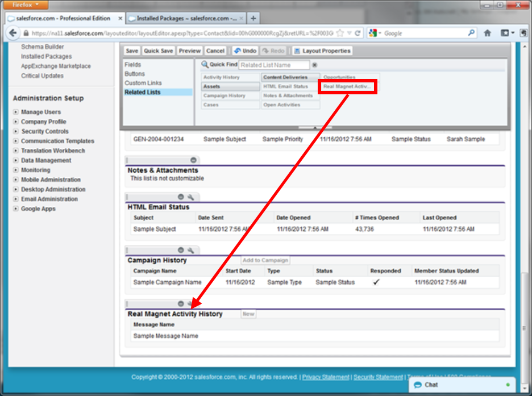Expand Data Management section
The image size is (532, 396).
coord(15,160)
